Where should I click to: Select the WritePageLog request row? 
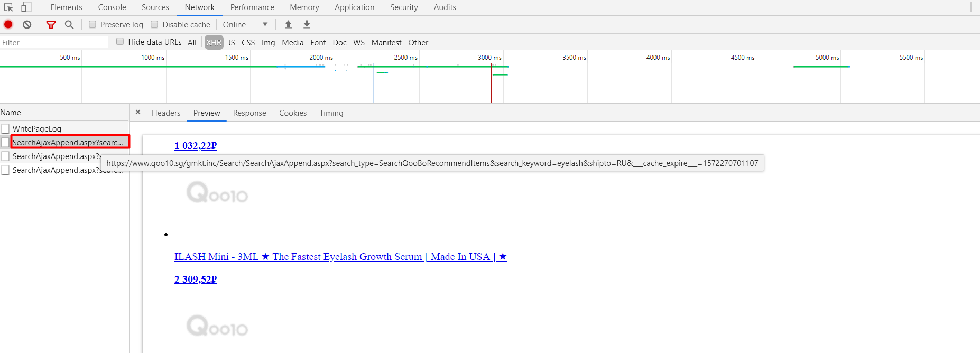[x=64, y=128]
